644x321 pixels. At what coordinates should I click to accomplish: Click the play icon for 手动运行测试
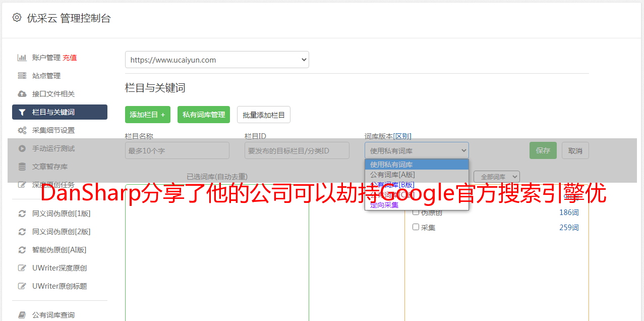point(22,148)
